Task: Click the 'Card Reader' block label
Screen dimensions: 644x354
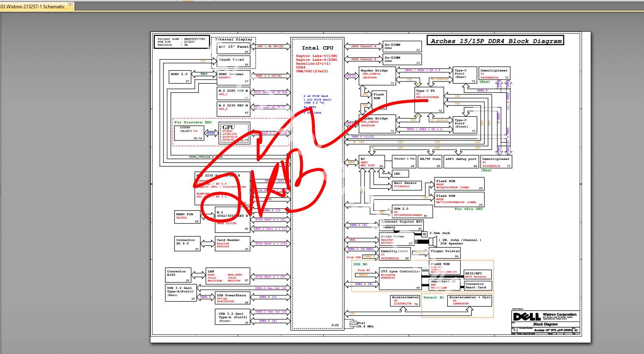Action: pyautogui.click(x=228, y=240)
